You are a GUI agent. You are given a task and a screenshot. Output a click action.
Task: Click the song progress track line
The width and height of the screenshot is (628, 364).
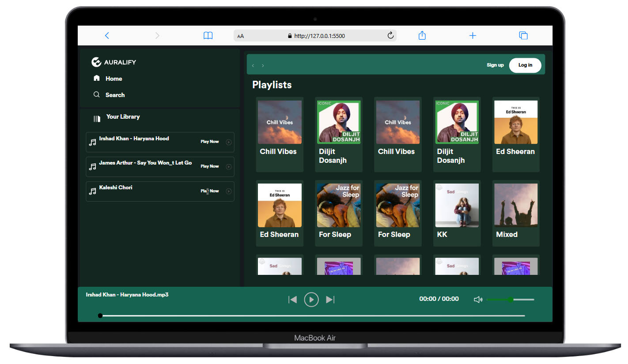coord(313,316)
